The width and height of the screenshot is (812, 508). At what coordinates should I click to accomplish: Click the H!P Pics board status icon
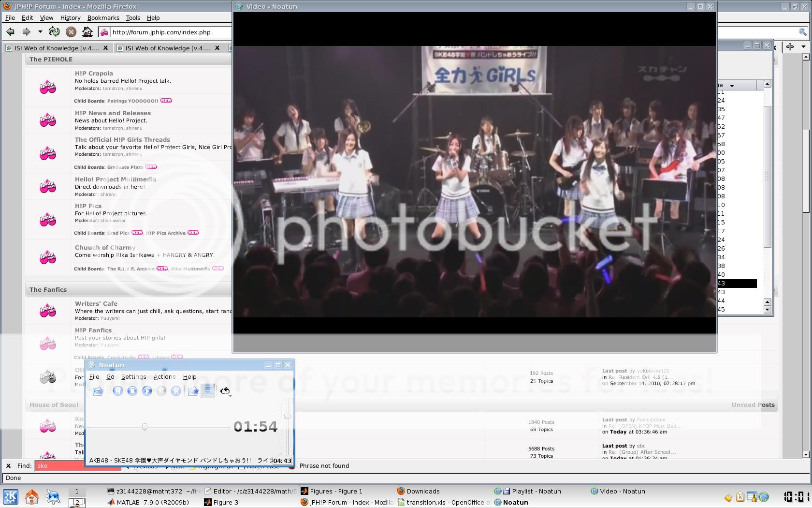pyautogui.click(x=48, y=219)
